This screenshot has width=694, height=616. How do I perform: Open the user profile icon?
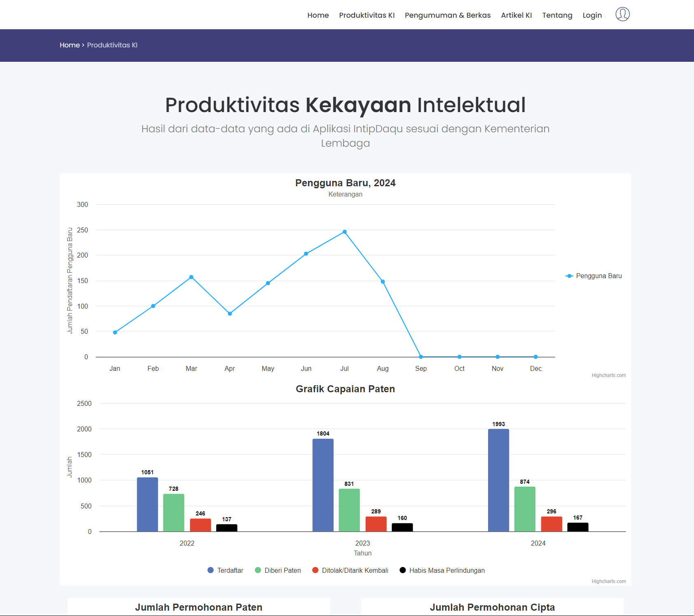pyautogui.click(x=622, y=14)
